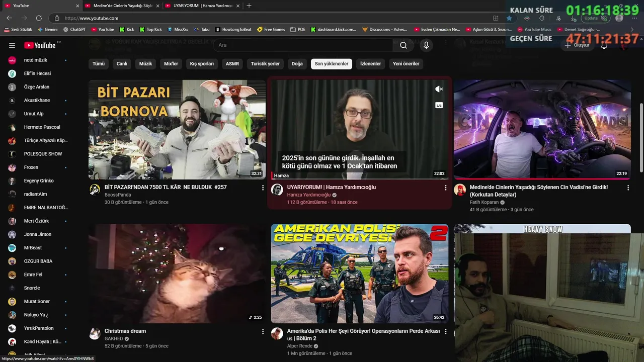Reload the page with refresh icon
This screenshot has height=362, width=644.
pos(39,18)
